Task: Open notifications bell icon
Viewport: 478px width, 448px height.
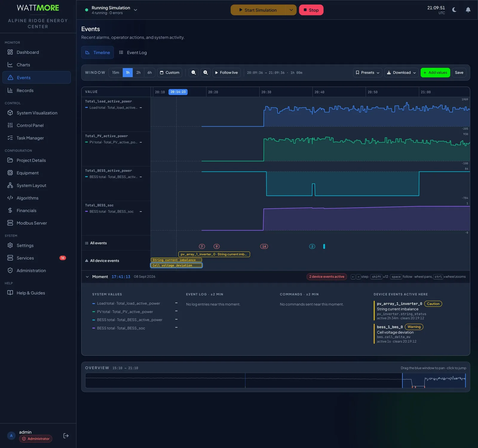Action: pyautogui.click(x=468, y=10)
